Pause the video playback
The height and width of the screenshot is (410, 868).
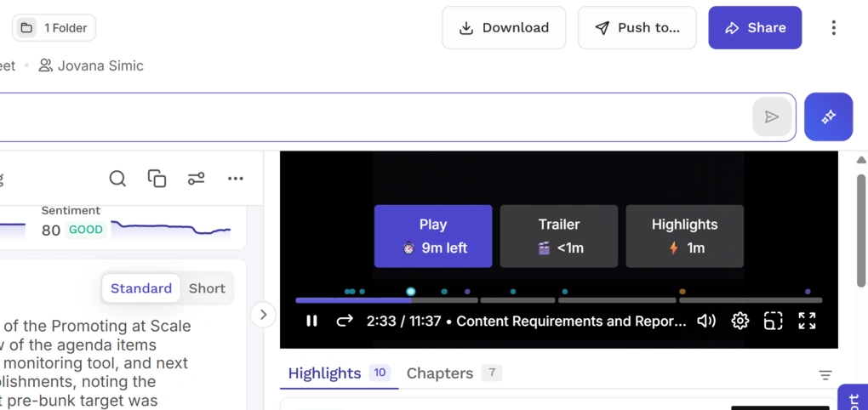click(x=311, y=321)
